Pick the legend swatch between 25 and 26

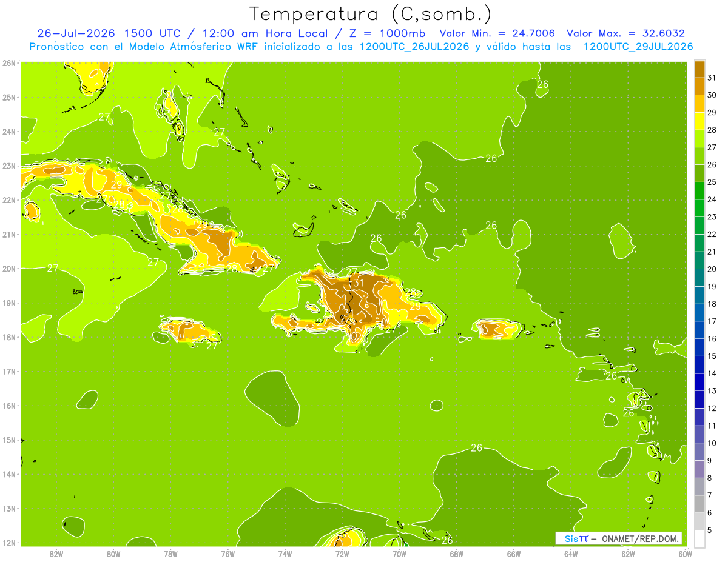point(699,173)
